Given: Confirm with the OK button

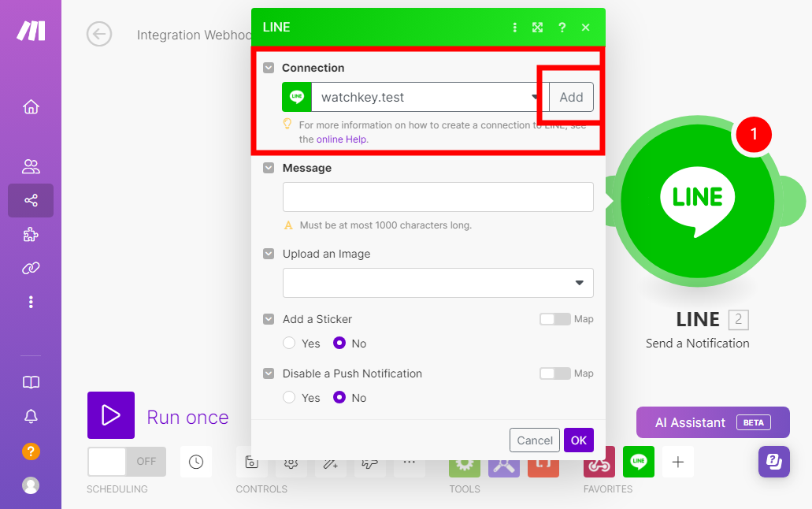Looking at the screenshot, I should point(578,440).
